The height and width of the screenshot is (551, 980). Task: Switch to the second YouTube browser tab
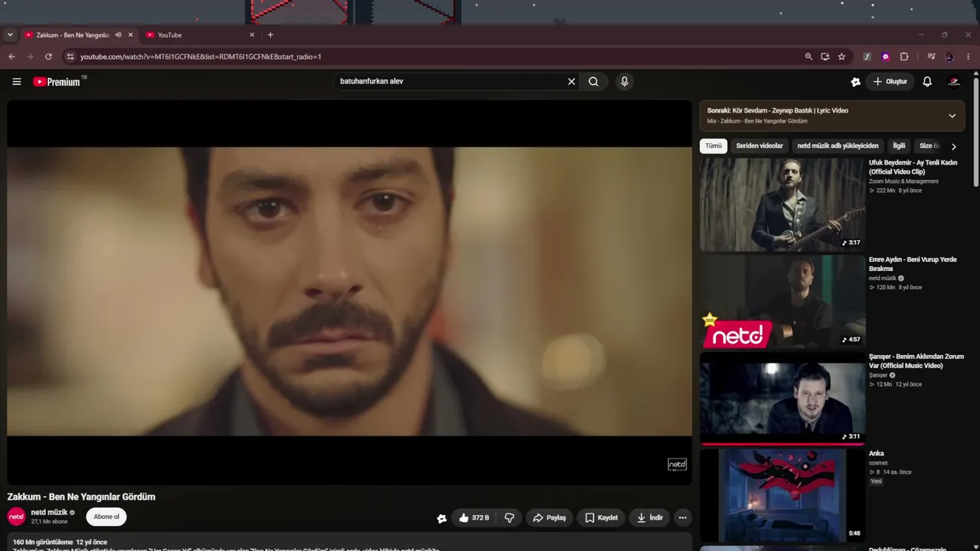(x=201, y=35)
